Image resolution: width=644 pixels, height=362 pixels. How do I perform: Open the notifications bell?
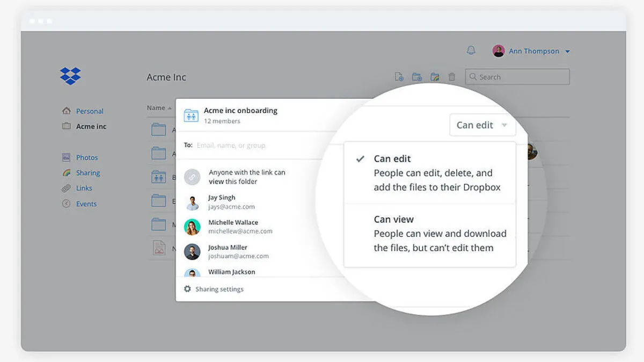click(x=471, y=50)
